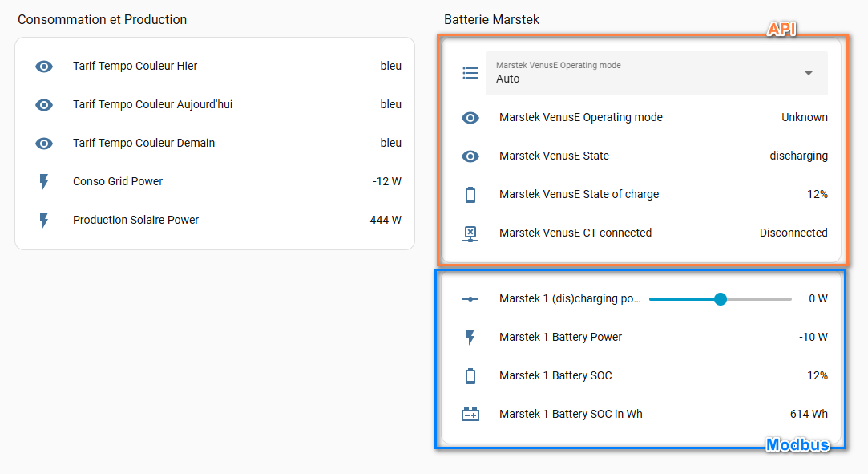Click the Production Solaire Power 444 W value

coord(386,220)
